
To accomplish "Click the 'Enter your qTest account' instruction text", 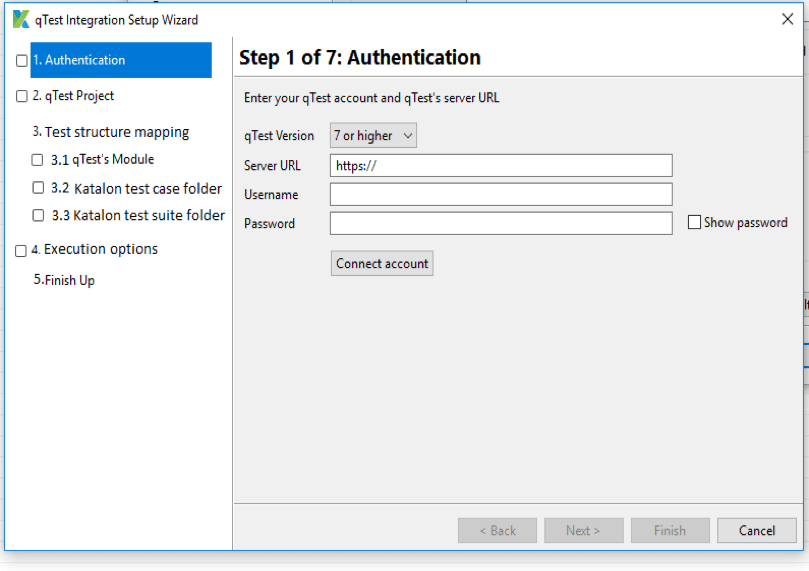I will tap(371, 98).
